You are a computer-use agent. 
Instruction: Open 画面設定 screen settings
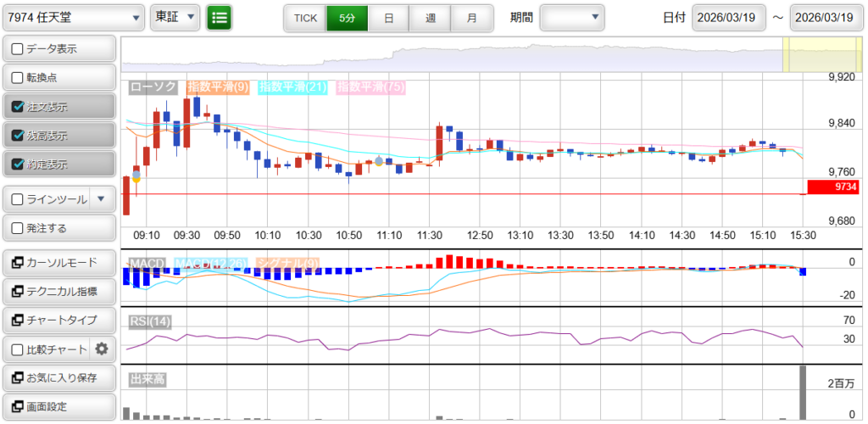(x=58, y=406)
